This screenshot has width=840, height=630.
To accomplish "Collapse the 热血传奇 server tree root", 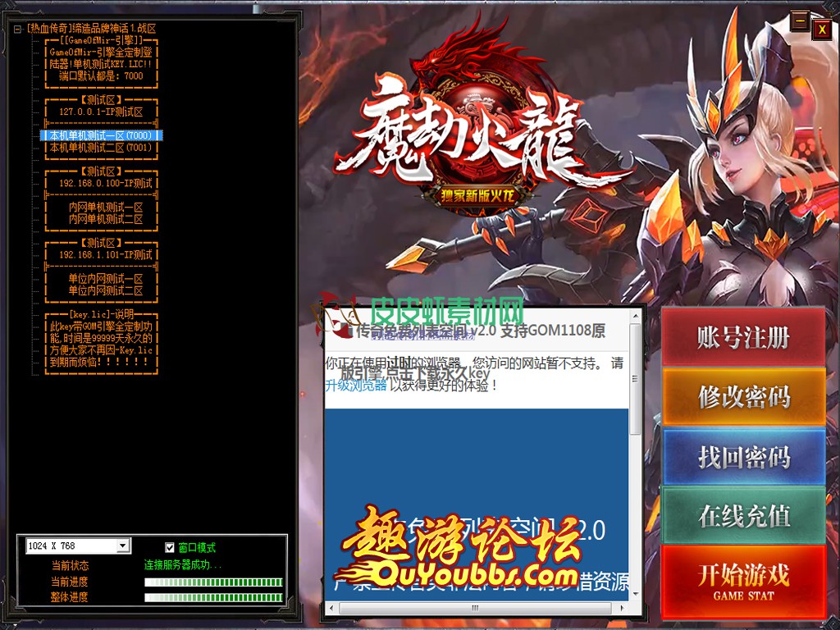I will (x=18, y=29).
